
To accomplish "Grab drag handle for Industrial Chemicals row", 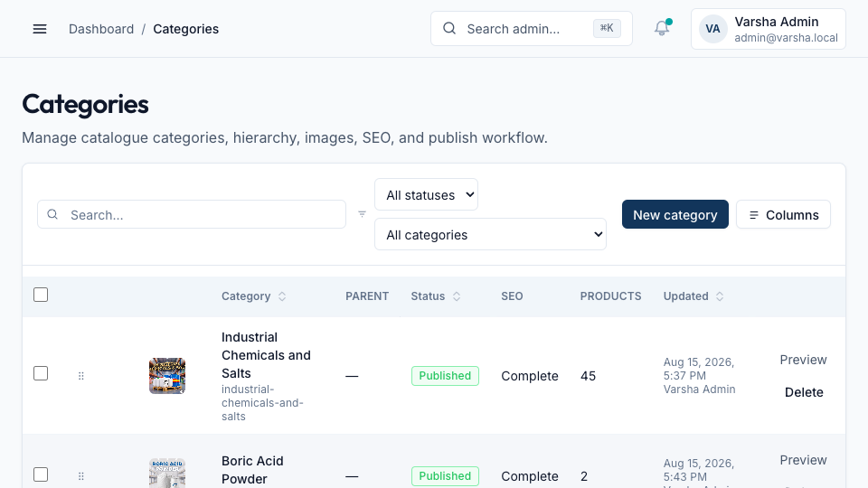I will click(81, 376).
